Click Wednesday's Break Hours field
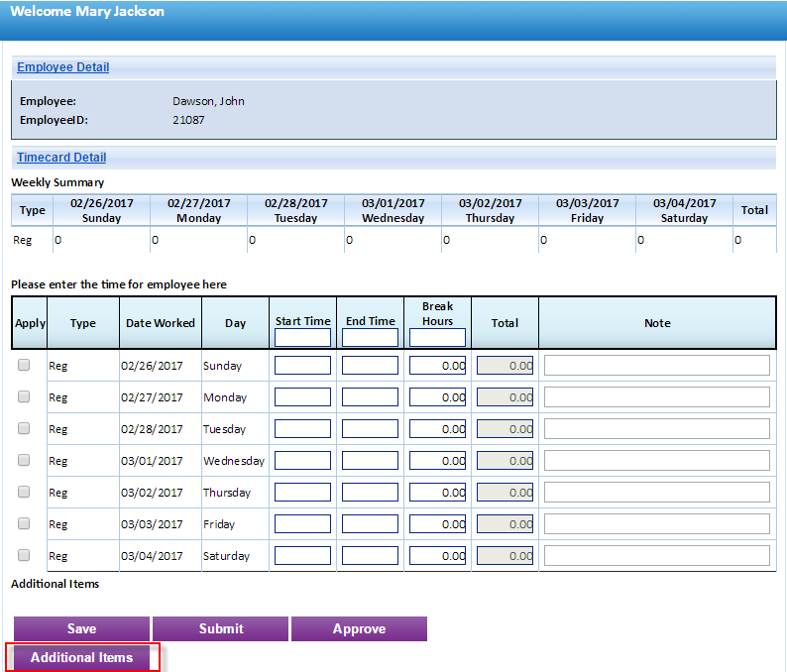Viewport: 787px width, 672px height. pos(437,460)
